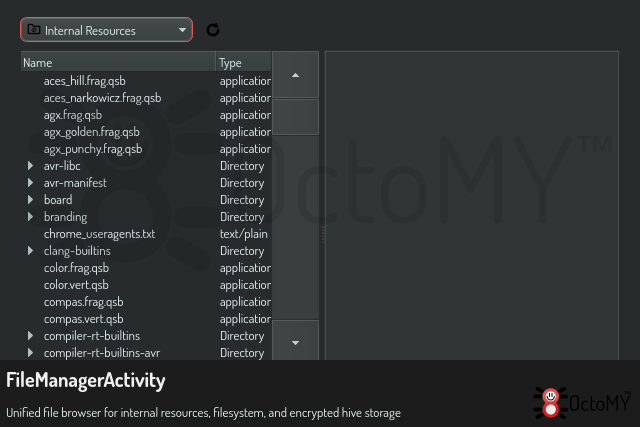Click Directory type cell of avr-libc
The height and width of the screenshot is (427, 640).
click(x=242, y=166)
